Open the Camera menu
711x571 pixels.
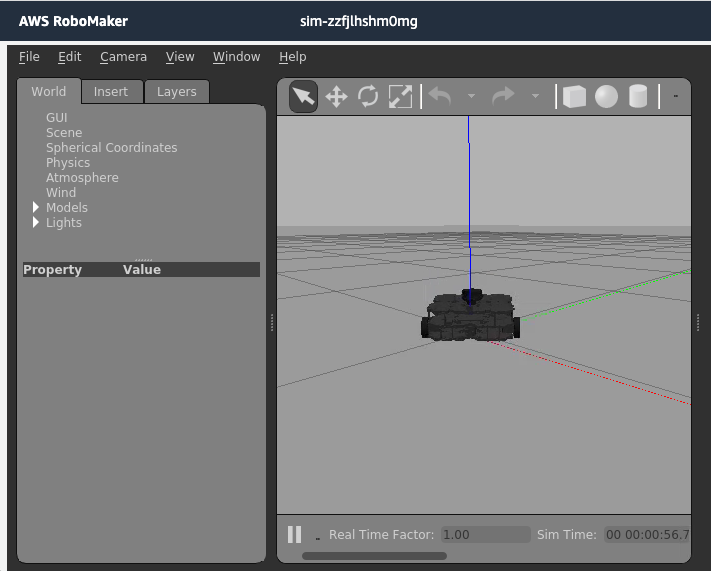(123, 57)
